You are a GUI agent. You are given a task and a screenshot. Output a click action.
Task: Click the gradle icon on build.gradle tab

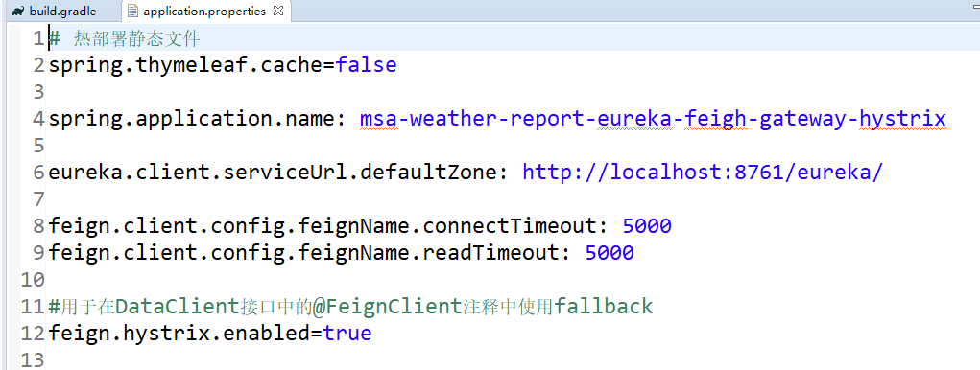18,12
